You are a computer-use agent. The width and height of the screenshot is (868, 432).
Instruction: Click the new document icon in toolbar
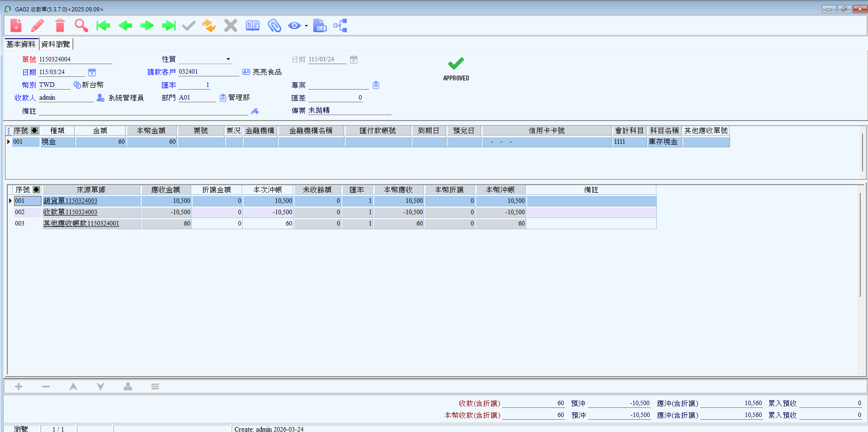click(x=16, y=25)
